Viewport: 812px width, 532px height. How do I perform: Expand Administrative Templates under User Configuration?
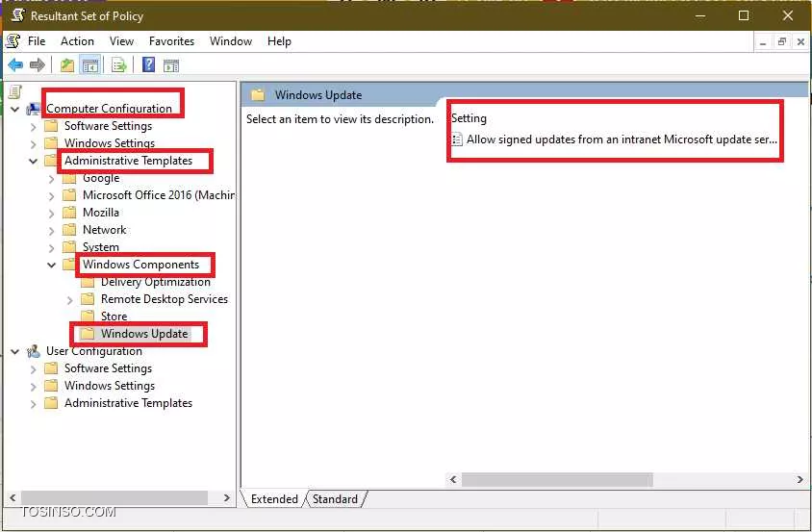pyautogui.click(x=33, y=403)
